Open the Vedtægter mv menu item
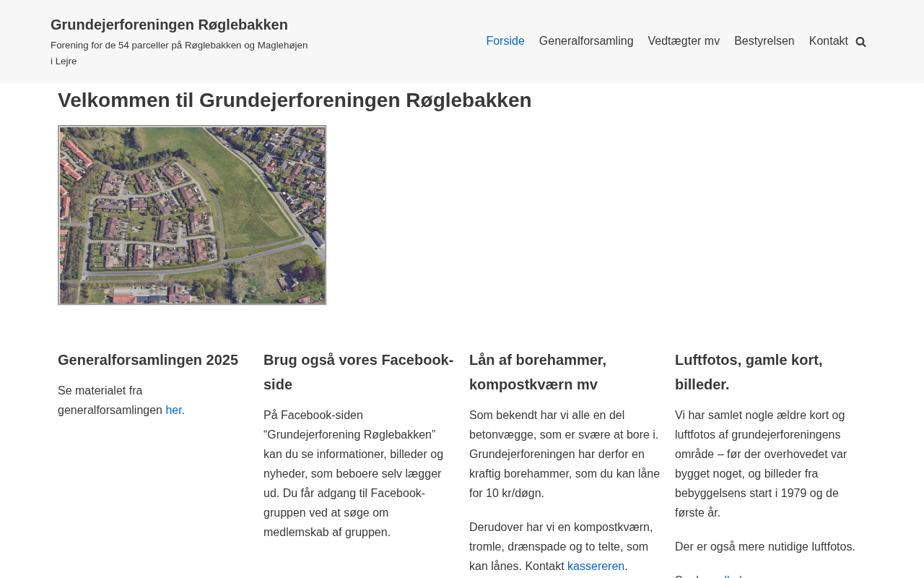 (x=684, y=41)
